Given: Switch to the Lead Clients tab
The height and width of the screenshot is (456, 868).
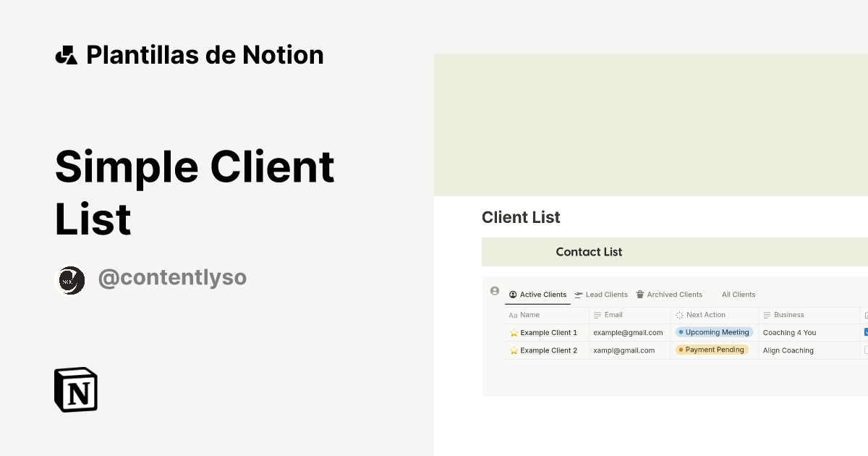Looking at the screenshot, I should coord(606,295).
